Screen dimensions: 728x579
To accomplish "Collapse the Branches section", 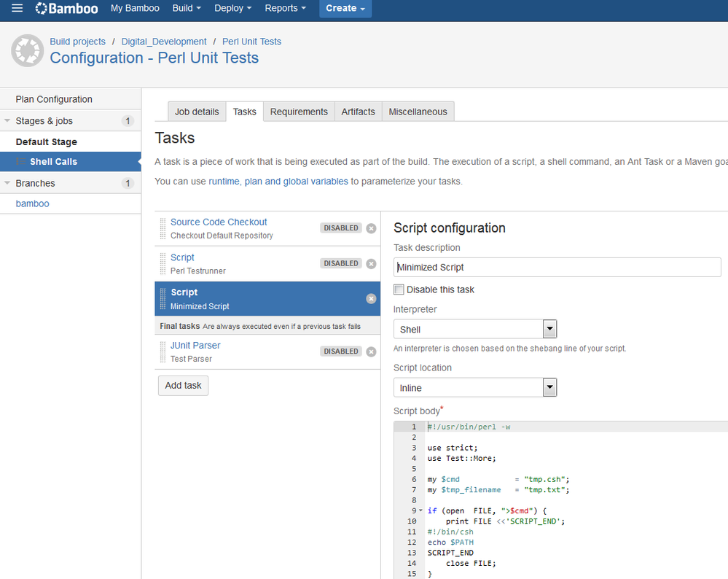I will click(x=8, y=183).
